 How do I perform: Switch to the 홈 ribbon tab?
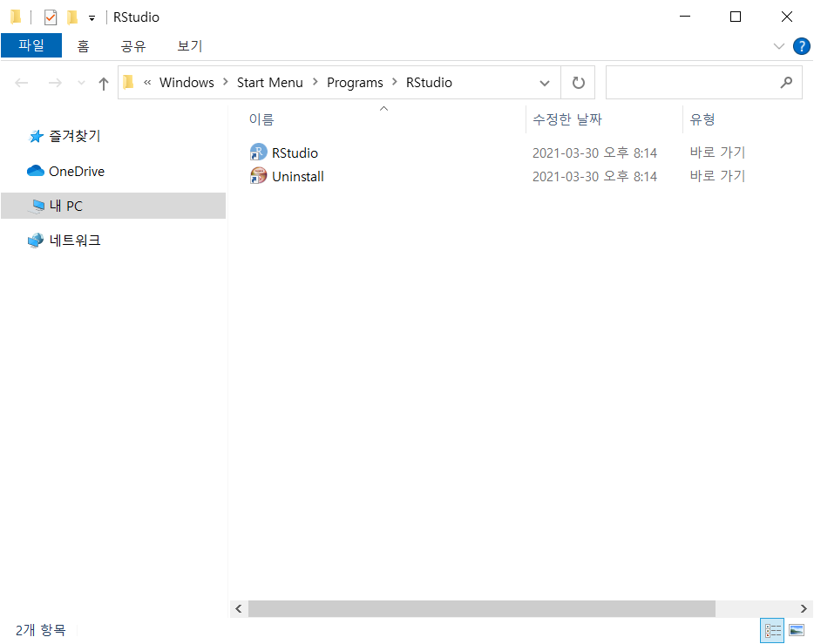[x=83, y=46]
